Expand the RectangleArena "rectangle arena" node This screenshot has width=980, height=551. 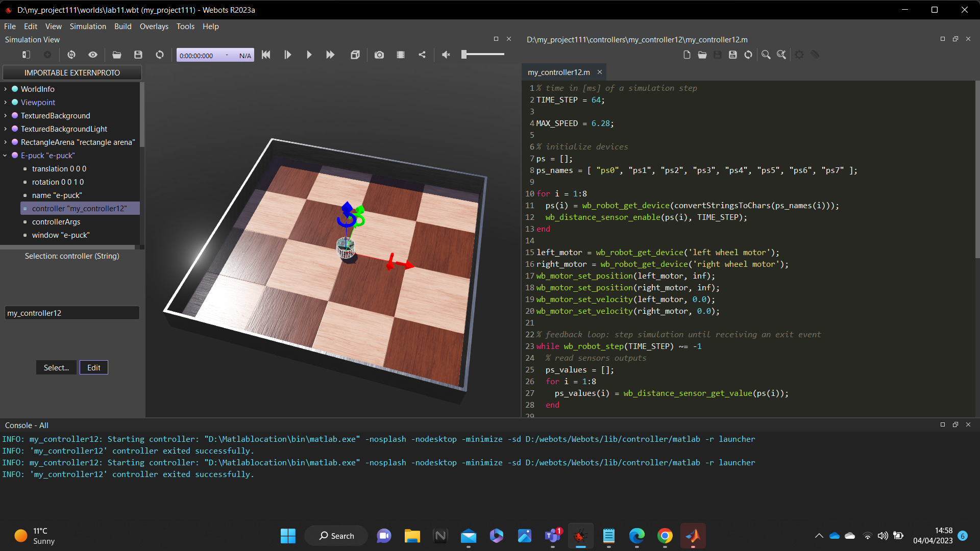tap(6, 142)
